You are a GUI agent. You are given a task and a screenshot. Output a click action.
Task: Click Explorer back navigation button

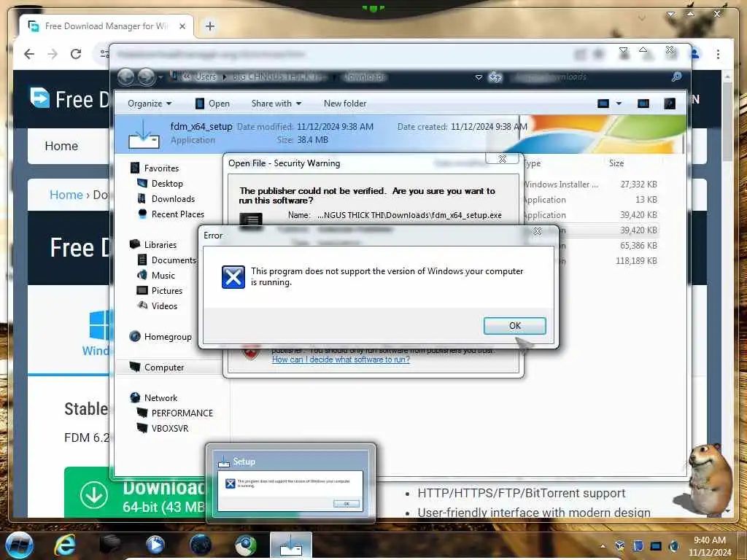pyautogui.click(x=125, y=77)
